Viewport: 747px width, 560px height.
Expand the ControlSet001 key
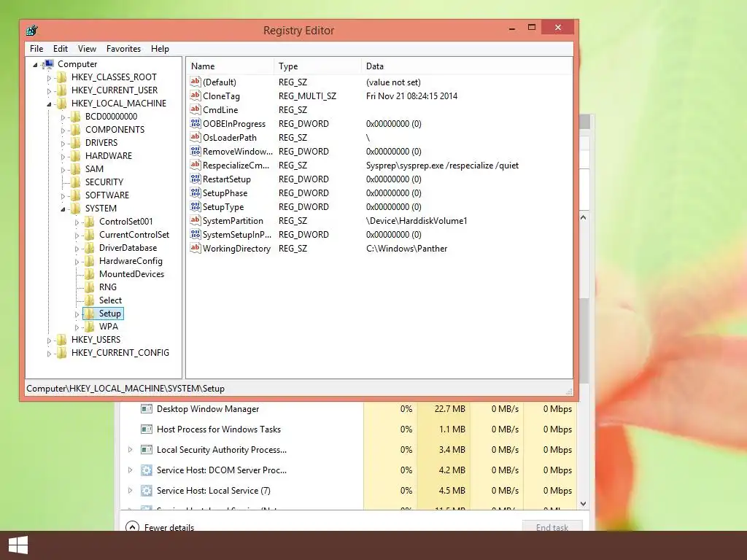pos(77,222)
